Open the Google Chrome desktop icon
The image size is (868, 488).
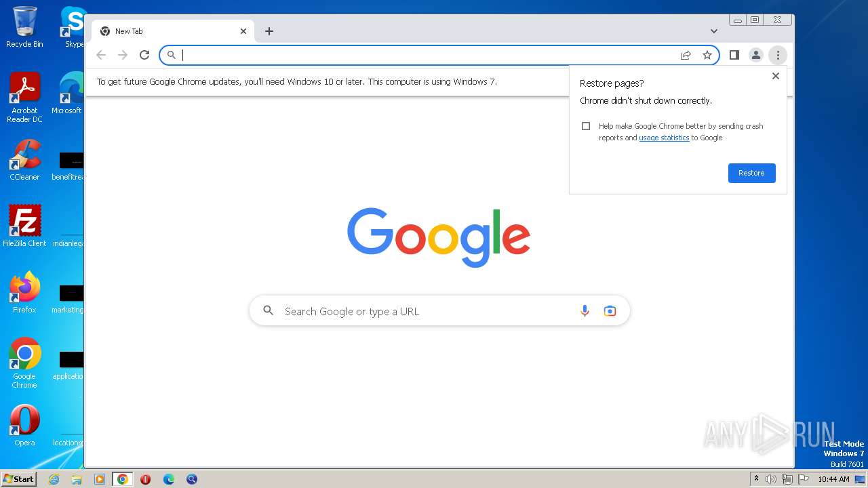coord(24,363)
